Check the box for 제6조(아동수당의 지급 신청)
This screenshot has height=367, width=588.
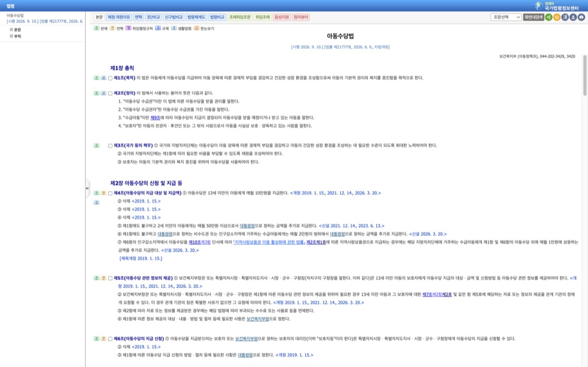coord(110,339)
